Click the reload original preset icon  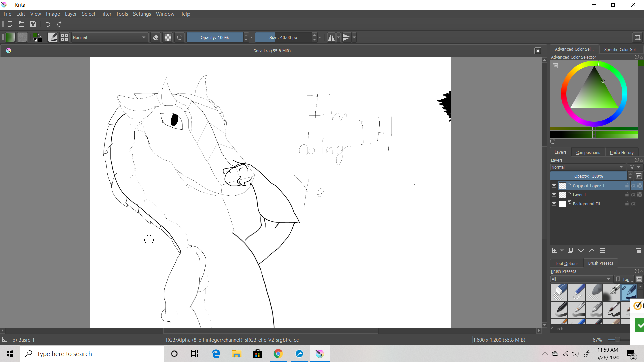tap(180, 37)
